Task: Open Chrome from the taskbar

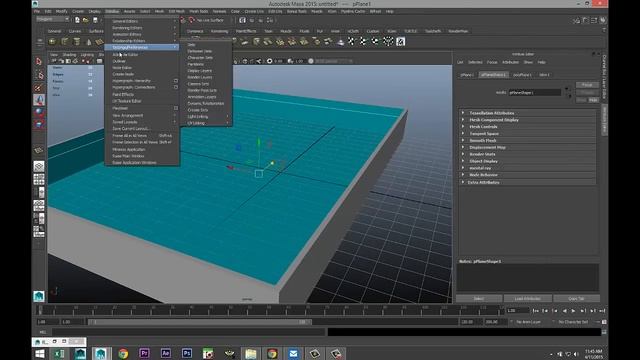Action: pyautogui.click(x=123, y=353)
